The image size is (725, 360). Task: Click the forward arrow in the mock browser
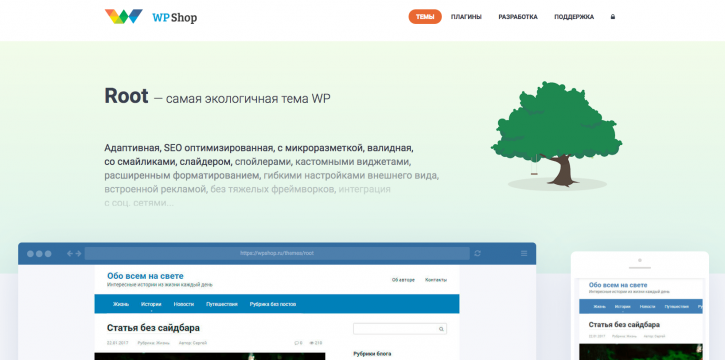78,253
